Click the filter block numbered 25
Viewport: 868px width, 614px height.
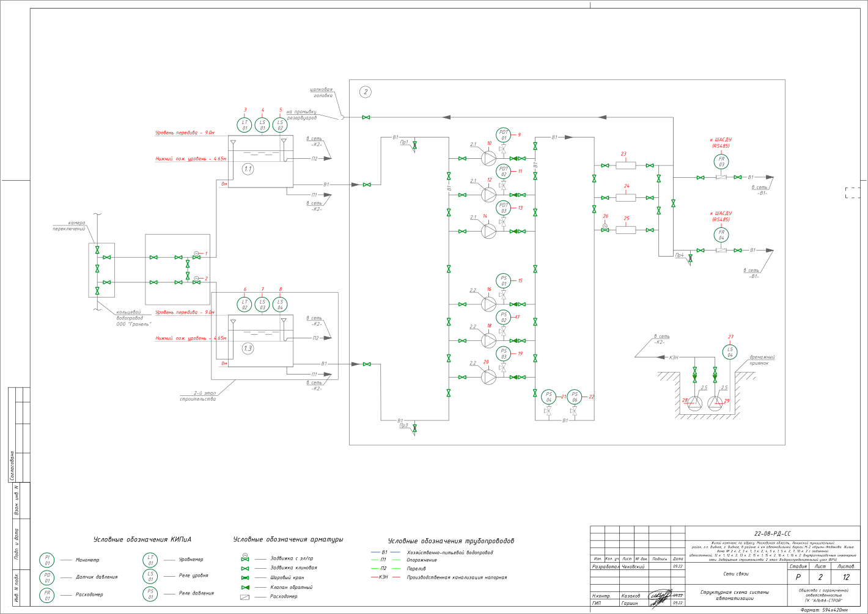coord(625,230)
